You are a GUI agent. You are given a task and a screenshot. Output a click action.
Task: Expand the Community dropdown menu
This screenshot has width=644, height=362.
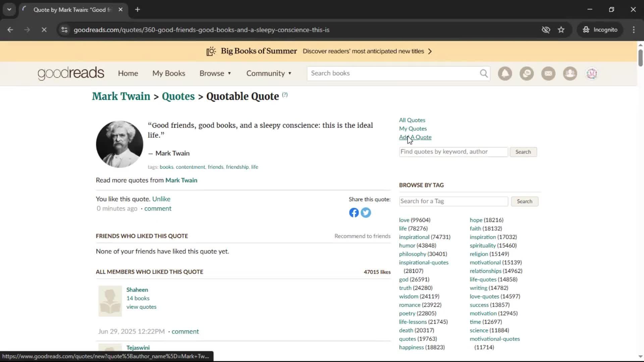(269, 73)
